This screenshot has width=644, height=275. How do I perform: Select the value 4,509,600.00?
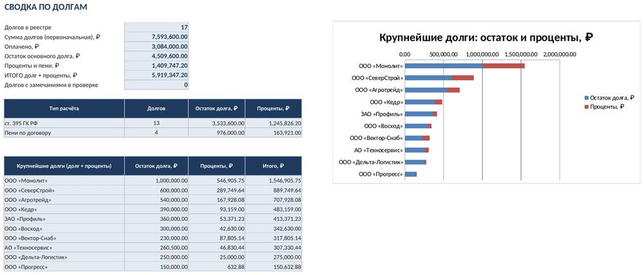(x=156, y=56)
